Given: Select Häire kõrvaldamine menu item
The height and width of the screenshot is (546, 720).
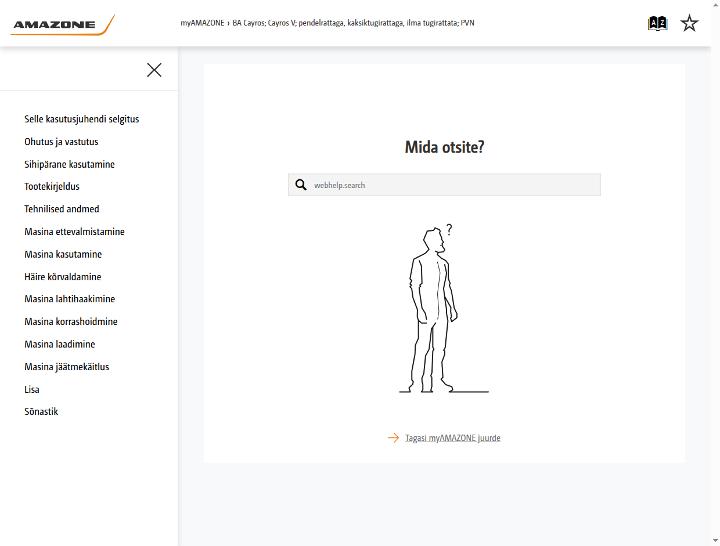Looking at the screenshot, I should tap(62, 276).
